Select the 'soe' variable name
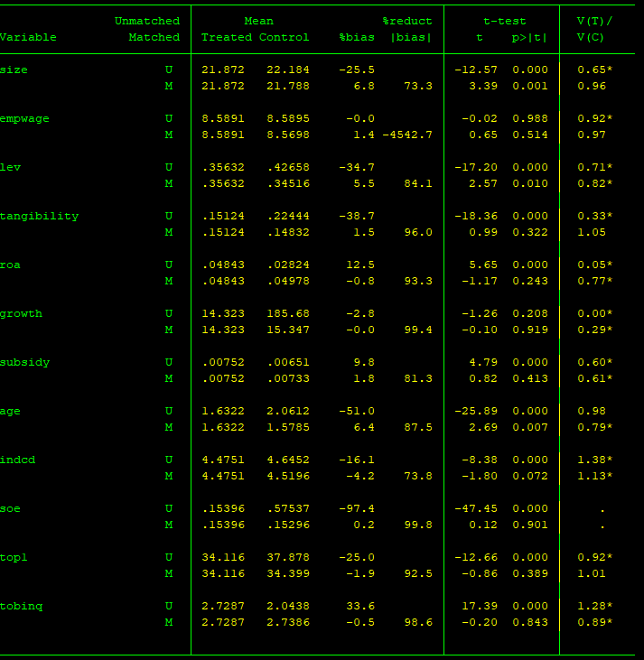644x660 pixels. tap(10, 509)
